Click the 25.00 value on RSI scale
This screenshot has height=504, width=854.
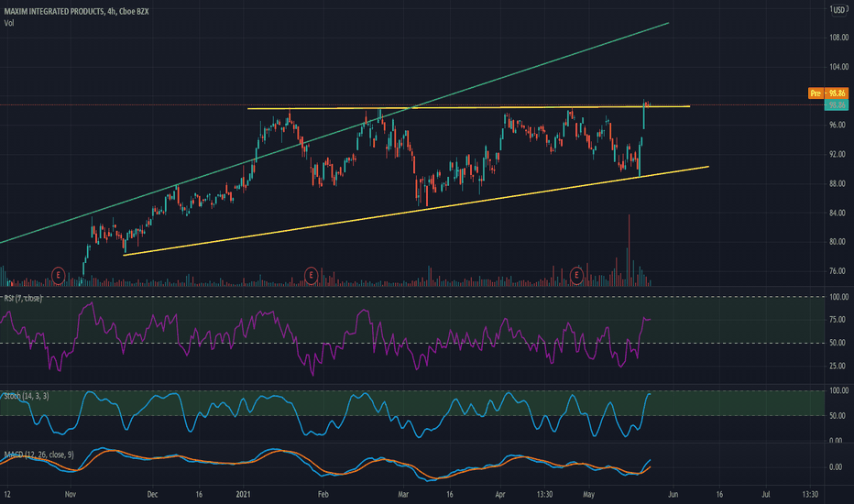pyautogui.click(x=838, y=367)
